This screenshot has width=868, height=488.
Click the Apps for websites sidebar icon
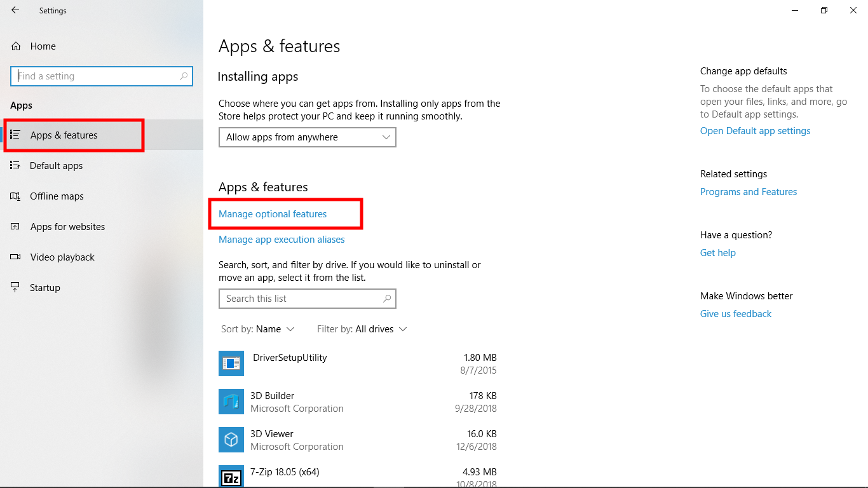click(x=15, y=226)
